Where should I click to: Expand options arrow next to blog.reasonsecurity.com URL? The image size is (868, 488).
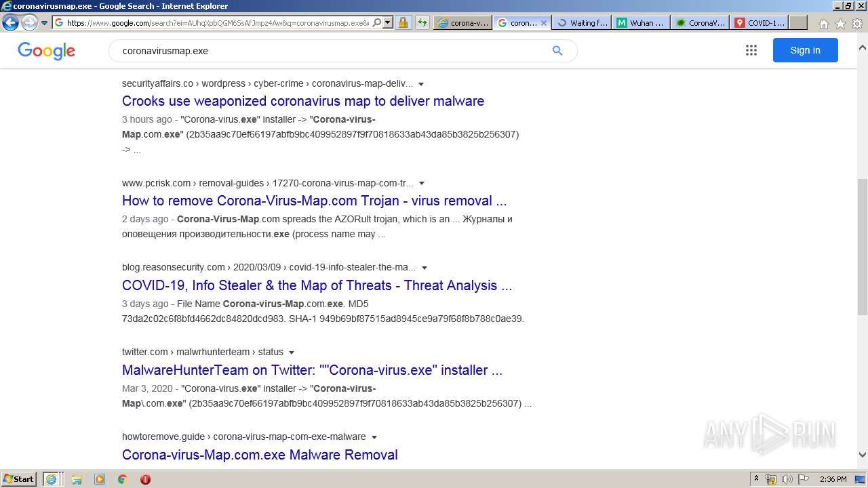(x=425, y=268)
